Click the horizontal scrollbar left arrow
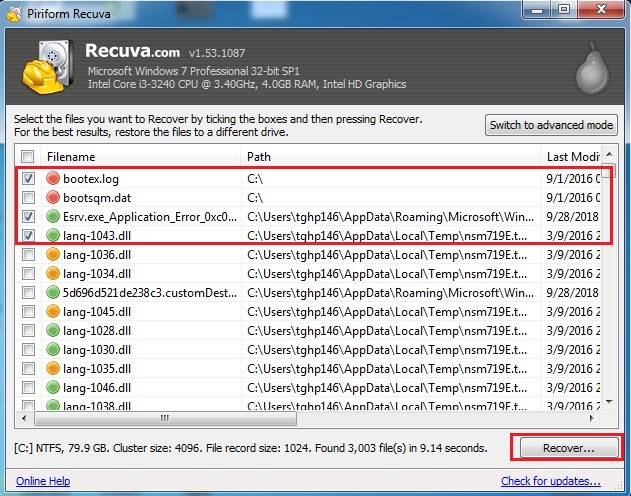The width and height of the screenshot is (631, 496). 24,418
